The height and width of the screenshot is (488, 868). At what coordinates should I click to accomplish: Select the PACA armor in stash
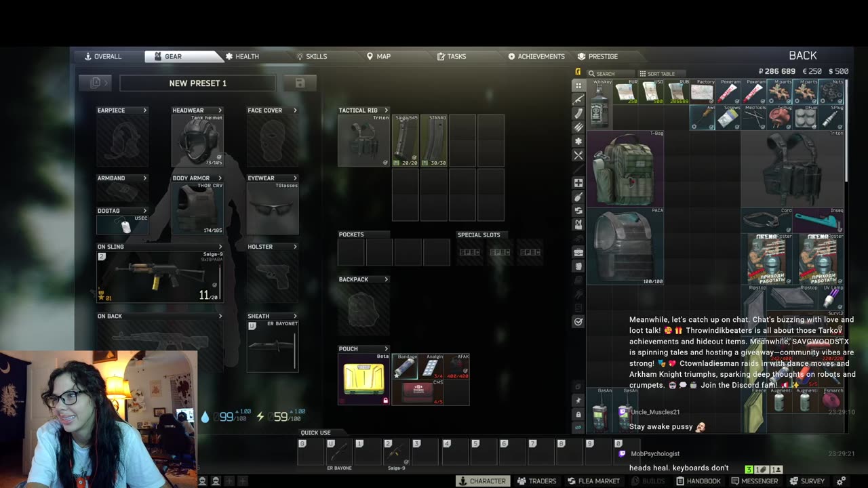[625, 246]
